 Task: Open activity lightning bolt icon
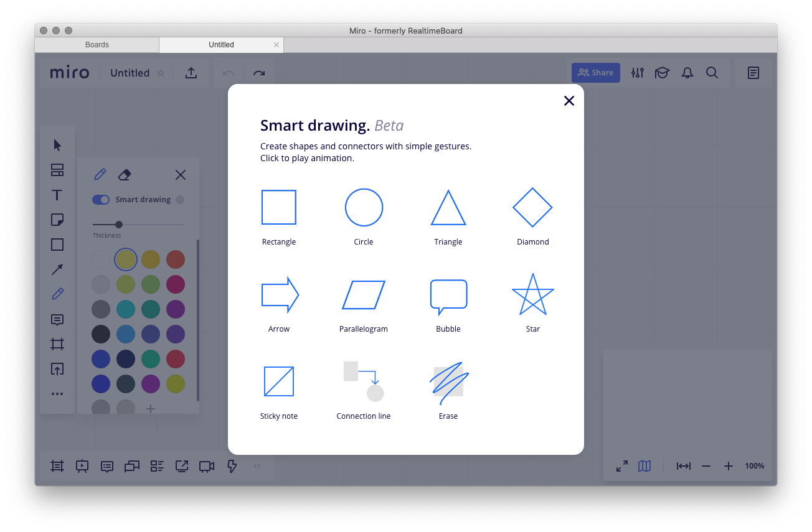pyautogui.click(x=232, y=466)
